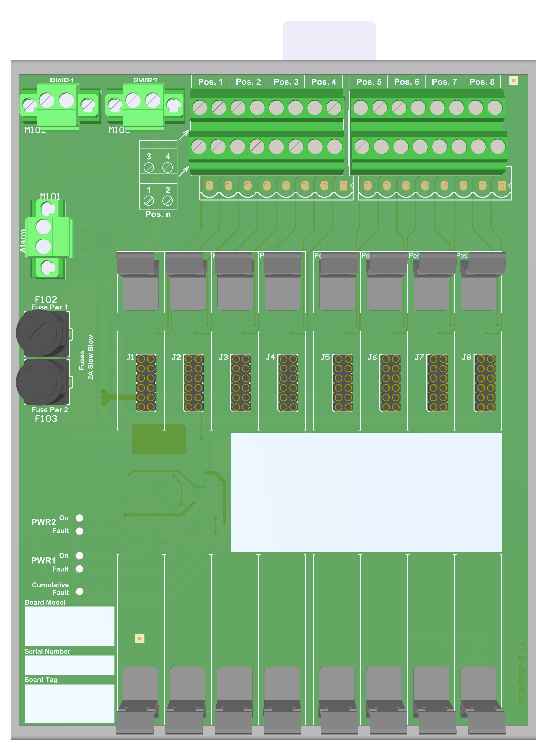
Task: Click the yellow fiducial marker near Board Model
Action: (140, 639)
